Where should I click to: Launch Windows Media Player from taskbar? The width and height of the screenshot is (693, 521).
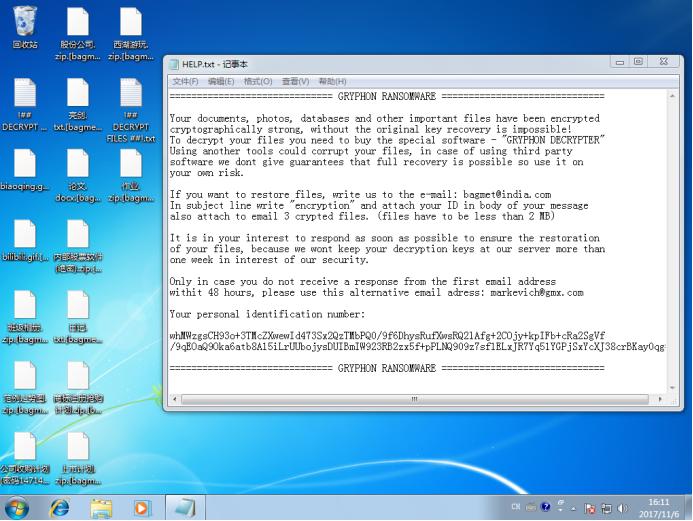click(x=142, y=508)
